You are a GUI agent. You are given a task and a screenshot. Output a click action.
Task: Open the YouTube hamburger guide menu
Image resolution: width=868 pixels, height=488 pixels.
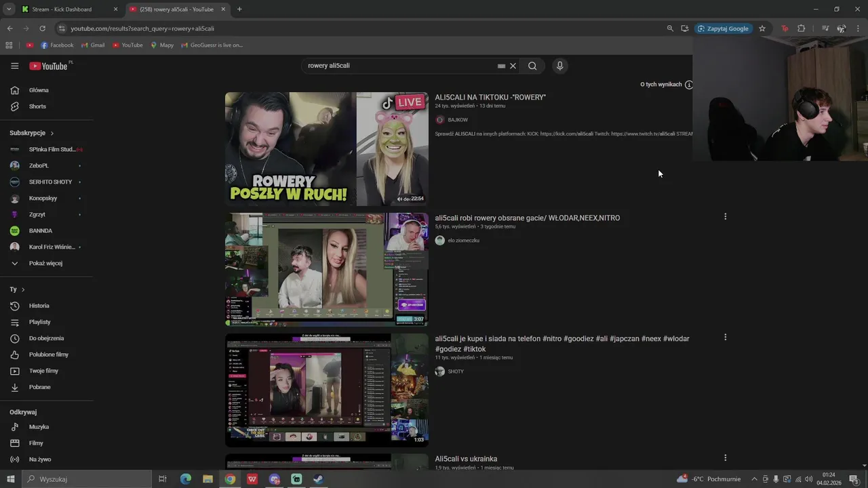15,66
